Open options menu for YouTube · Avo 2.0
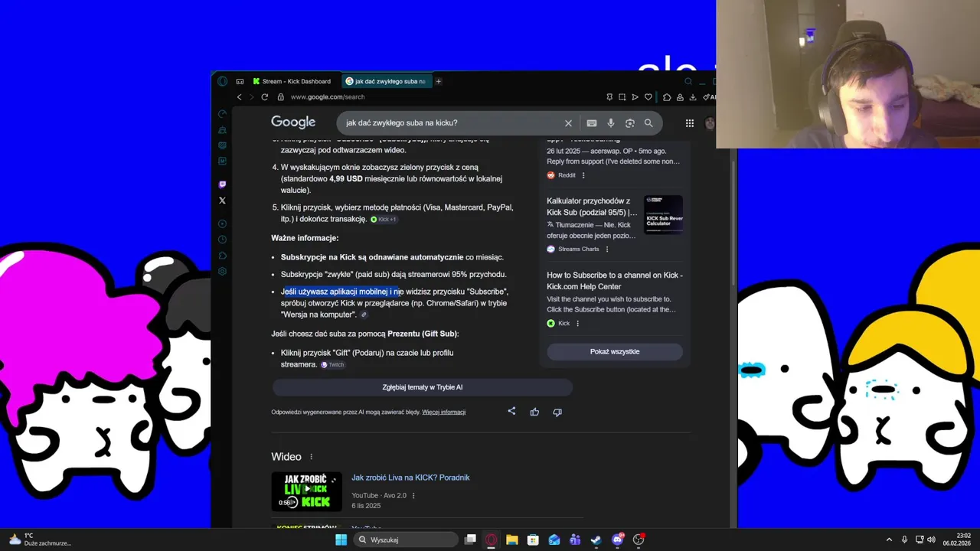The height and width of the screenshot is (551, 980). point(413,496)
